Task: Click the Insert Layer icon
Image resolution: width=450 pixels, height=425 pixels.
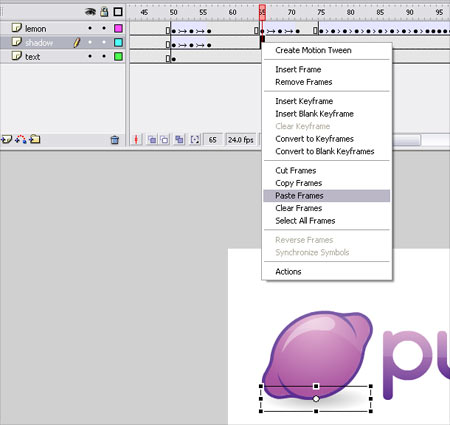Action: point(6,139)
